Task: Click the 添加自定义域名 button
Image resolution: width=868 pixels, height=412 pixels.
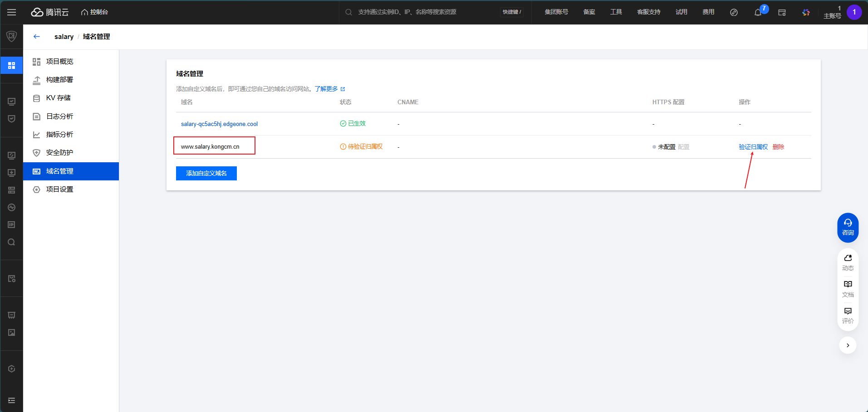Action: [x=206, y=173]
